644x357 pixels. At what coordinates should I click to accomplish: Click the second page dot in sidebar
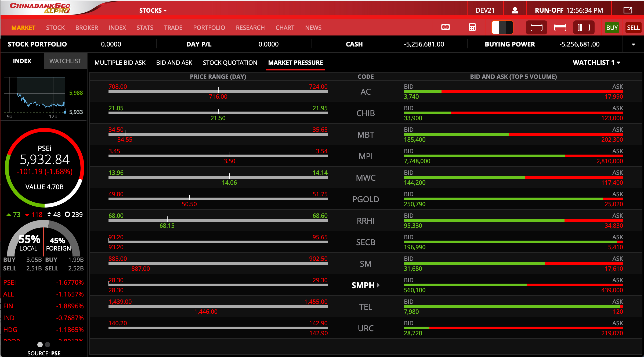point(48,344)
